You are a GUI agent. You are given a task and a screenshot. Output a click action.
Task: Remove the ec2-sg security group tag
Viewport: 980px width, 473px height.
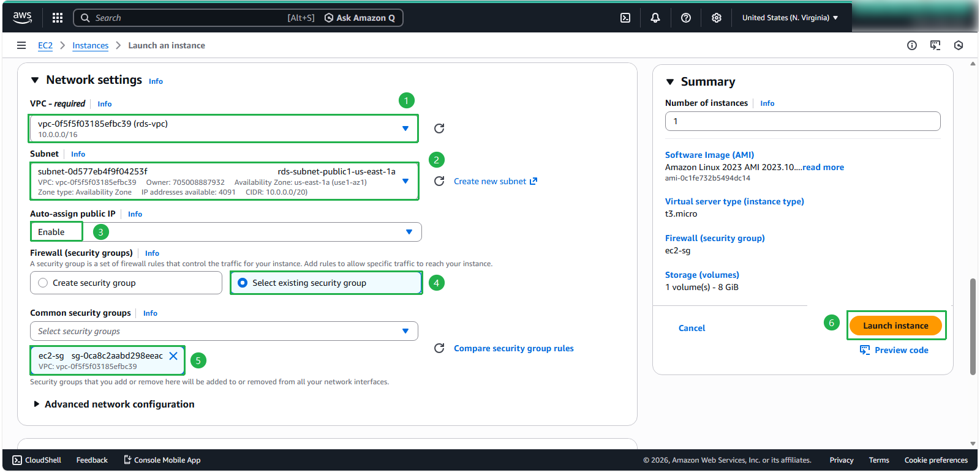(173, 356)
